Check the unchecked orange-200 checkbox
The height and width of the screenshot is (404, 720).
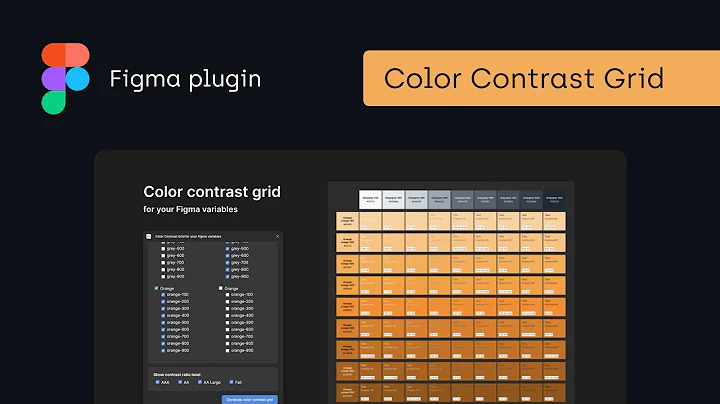coord(227,302)
